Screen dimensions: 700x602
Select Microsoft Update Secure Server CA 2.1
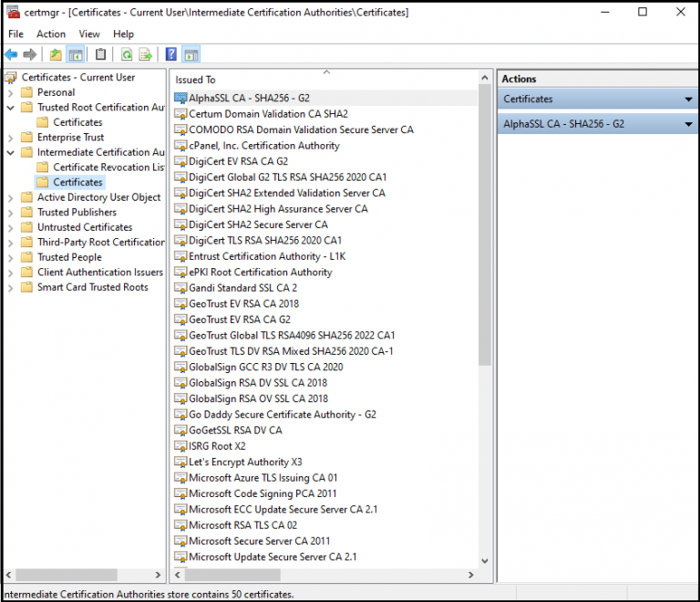273,557
